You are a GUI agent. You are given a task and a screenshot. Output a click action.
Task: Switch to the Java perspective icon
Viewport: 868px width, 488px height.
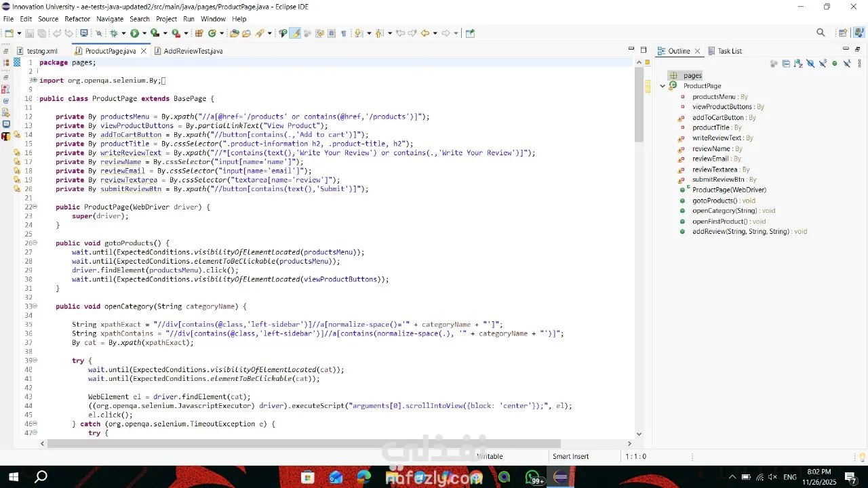coord(858,33)
